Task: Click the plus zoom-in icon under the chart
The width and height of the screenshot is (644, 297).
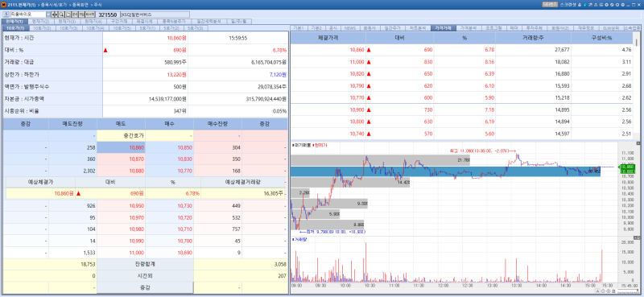Action: coord(609,291)
